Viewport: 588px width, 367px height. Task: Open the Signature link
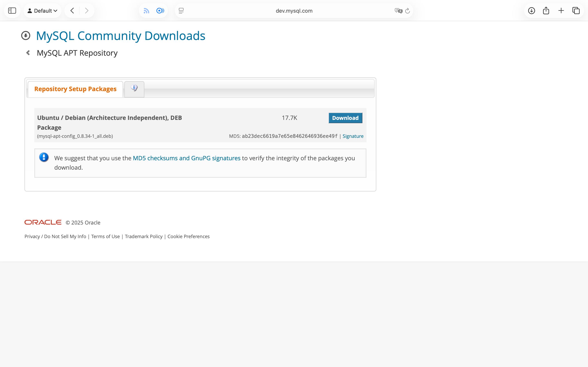pos(353,136)
